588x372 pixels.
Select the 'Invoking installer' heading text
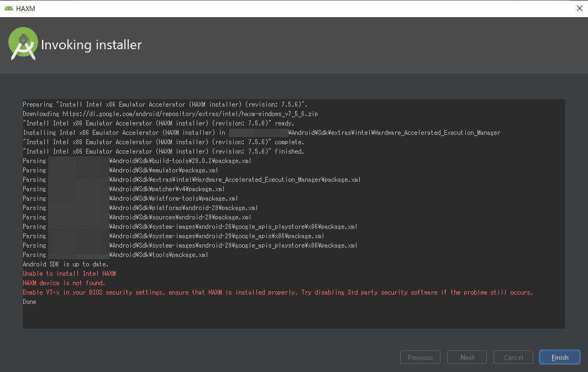coord(91,45)
